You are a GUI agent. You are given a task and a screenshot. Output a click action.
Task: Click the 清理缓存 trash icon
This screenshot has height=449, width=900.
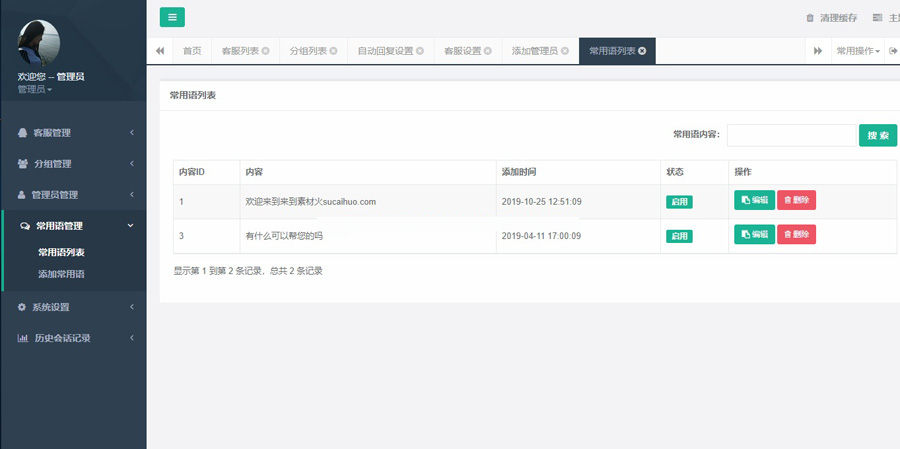(810, 18)
